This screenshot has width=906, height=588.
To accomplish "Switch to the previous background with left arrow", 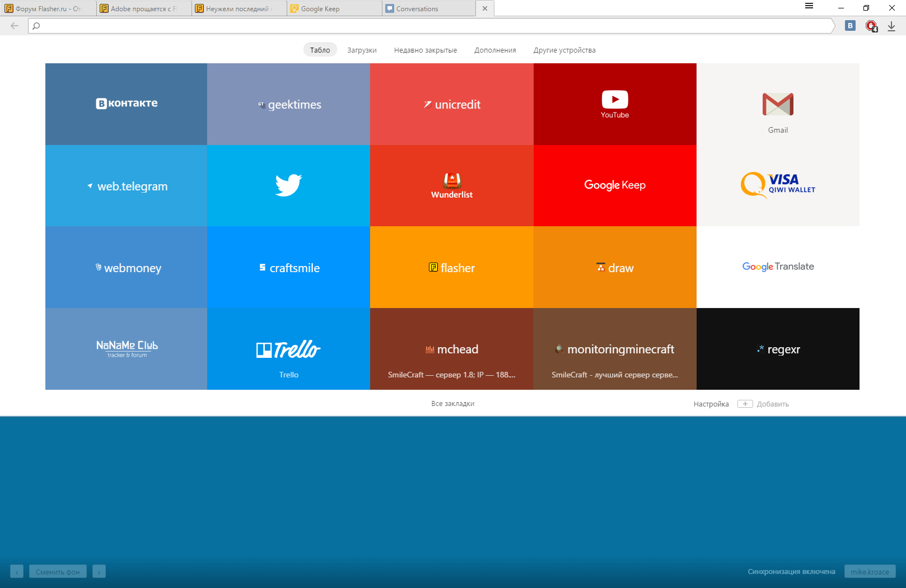I will [x=17, y=572].
